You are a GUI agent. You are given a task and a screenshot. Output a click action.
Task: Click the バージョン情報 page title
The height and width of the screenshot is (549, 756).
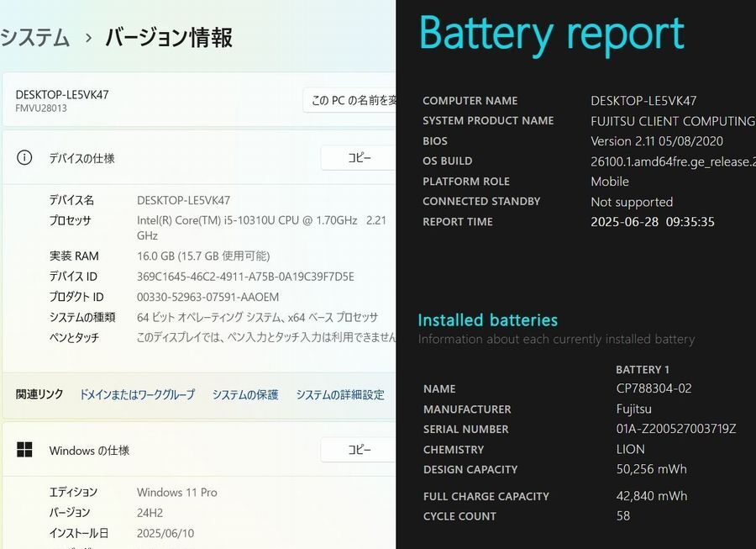pyautogui.click(x=169, y=38)
